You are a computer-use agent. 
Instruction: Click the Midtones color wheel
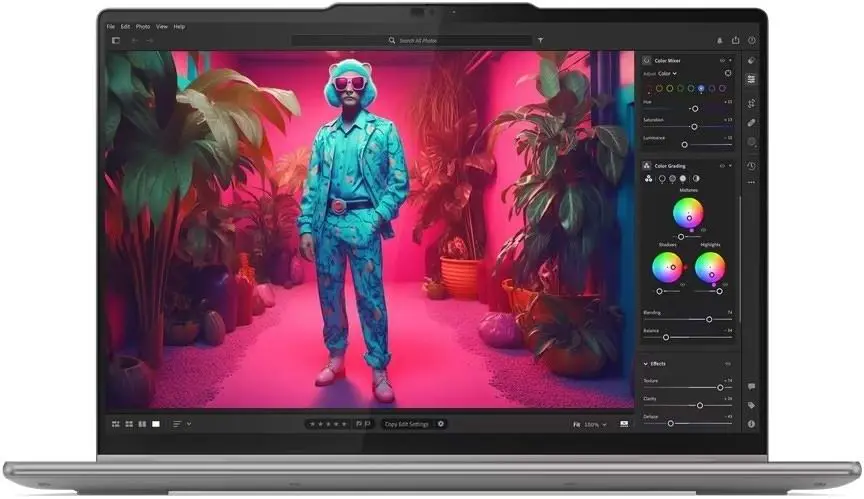(688, 213)
